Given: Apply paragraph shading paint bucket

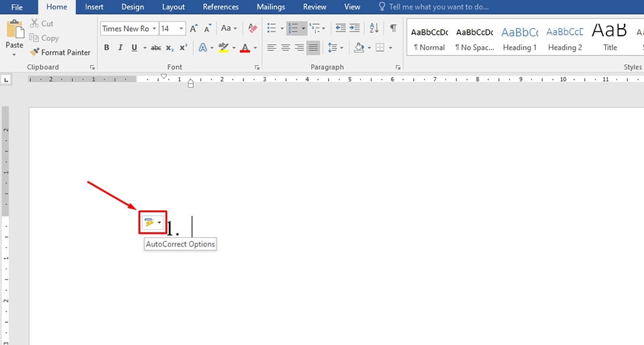Looking at the screenshot, I should click(x=359, y=48).
